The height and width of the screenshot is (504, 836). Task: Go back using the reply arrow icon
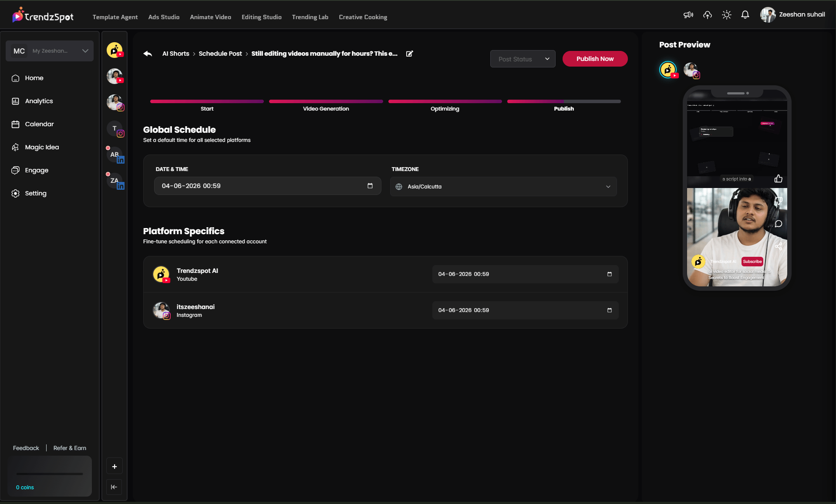pos(148,54)
